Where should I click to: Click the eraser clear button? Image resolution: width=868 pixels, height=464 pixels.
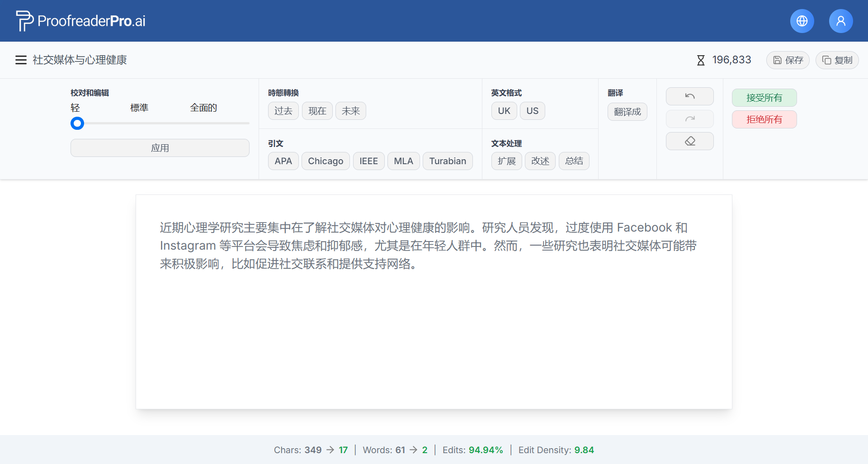pyautogui.click(x=689, y=141)
